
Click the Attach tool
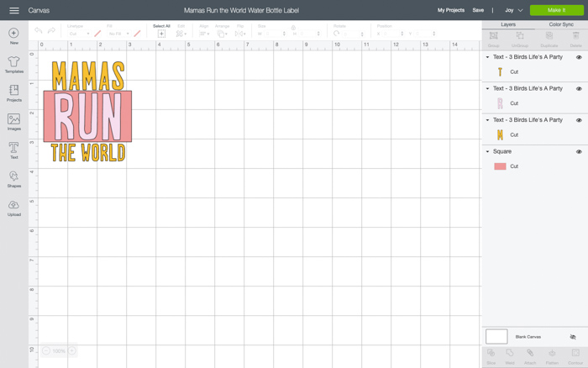point(530,354)
